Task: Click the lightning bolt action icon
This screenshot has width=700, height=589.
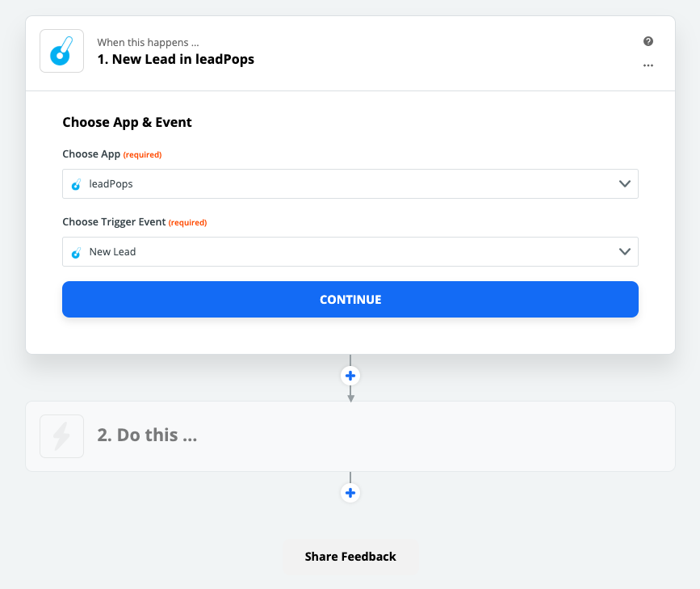Action: tap(61, 436)
